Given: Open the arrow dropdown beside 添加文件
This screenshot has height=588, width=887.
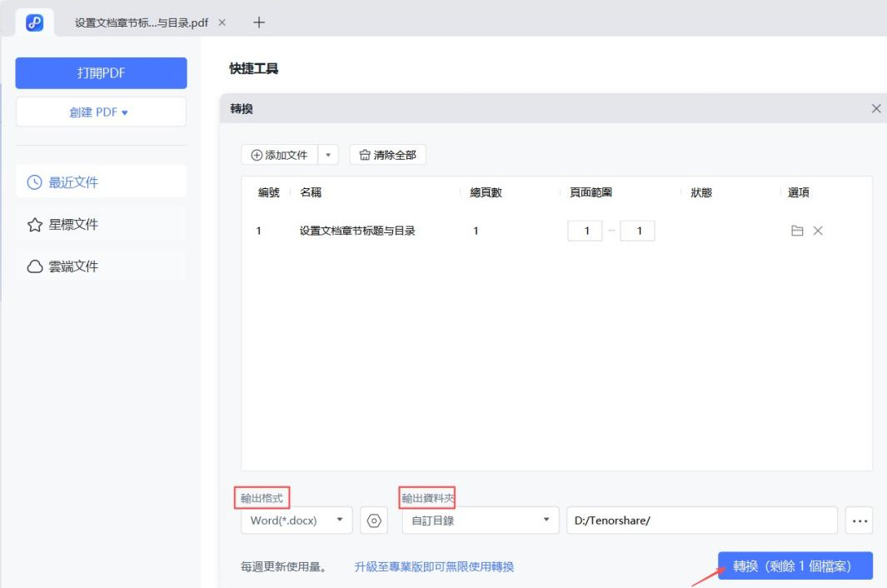Looking at the screenshot, I should pyautogui.click(x=327, y=154).
